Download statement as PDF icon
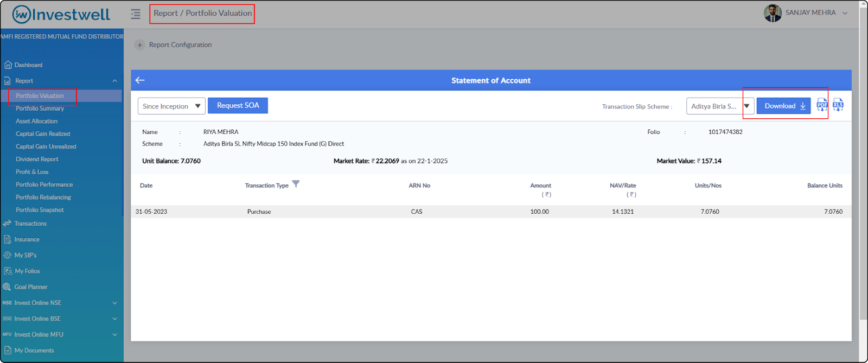This screenshot has width=868, height=363. 822,105
